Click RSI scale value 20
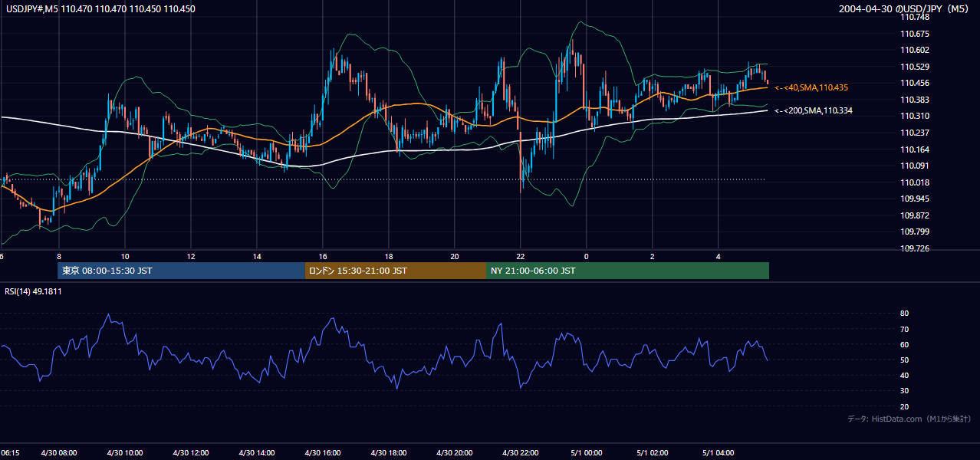This screenshot has width=980, height=460. 905,407
